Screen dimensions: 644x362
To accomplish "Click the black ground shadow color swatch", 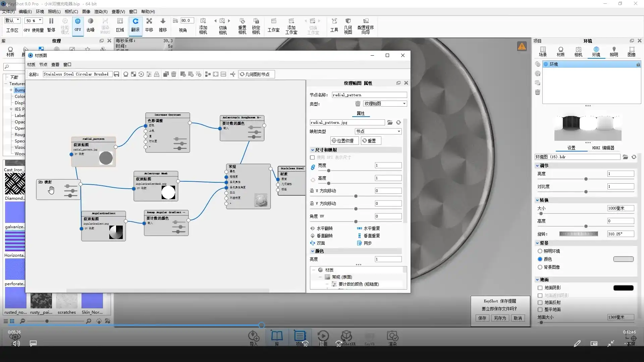I will [x=623, y=288].
